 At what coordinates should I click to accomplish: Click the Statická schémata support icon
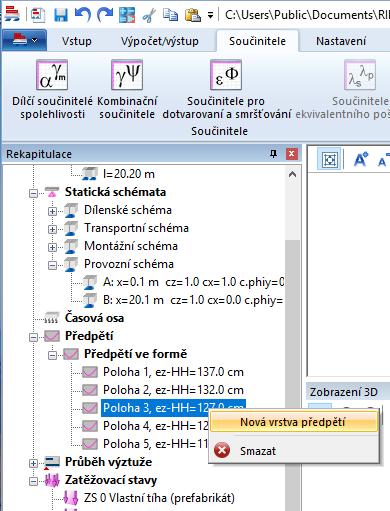tap(52, 192)
